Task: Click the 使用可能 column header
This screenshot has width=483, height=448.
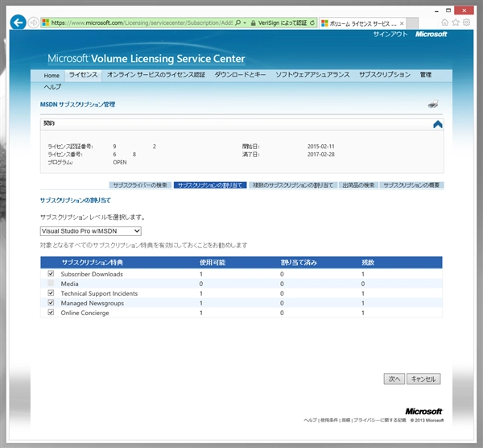Action: pos(213,263)
